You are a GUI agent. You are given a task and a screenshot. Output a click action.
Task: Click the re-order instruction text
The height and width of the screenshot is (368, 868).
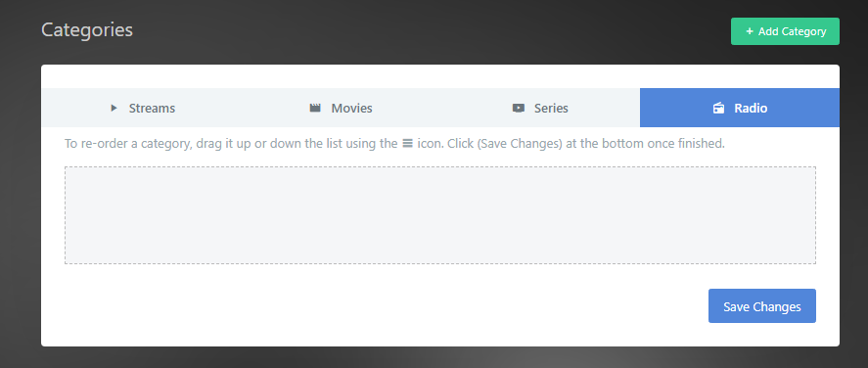click(394, 144)
